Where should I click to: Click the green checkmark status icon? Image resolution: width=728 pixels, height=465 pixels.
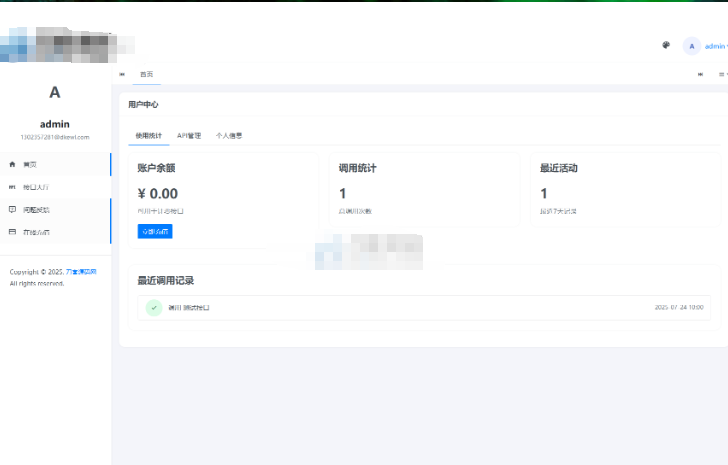(154, 308)
